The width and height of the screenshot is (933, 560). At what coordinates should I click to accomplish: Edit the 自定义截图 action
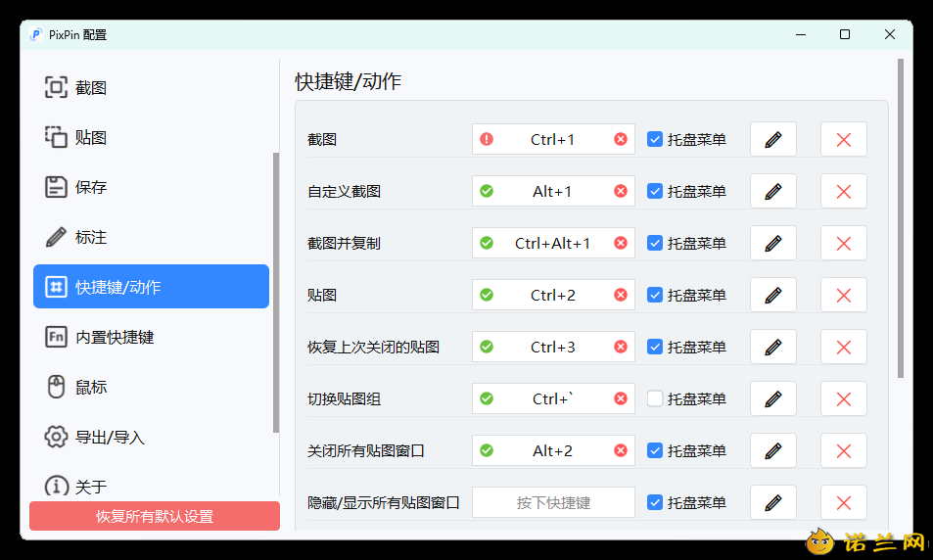[x=773, y=191]
